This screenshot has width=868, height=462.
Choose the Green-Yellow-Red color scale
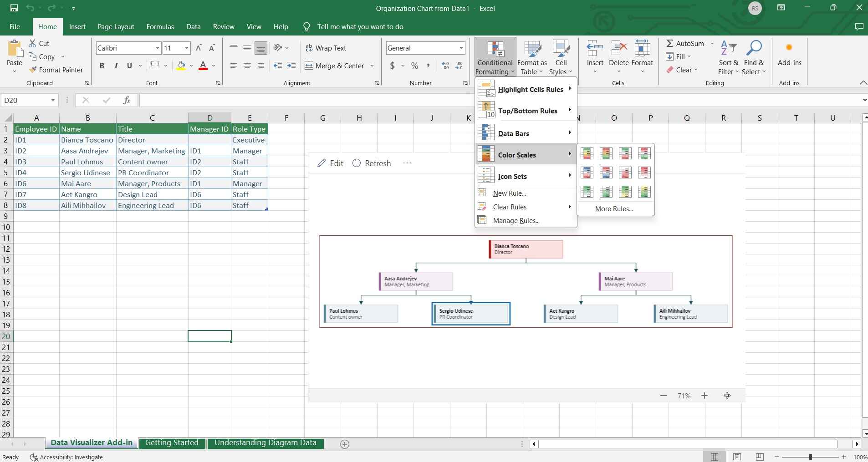(x=587, y=153)
